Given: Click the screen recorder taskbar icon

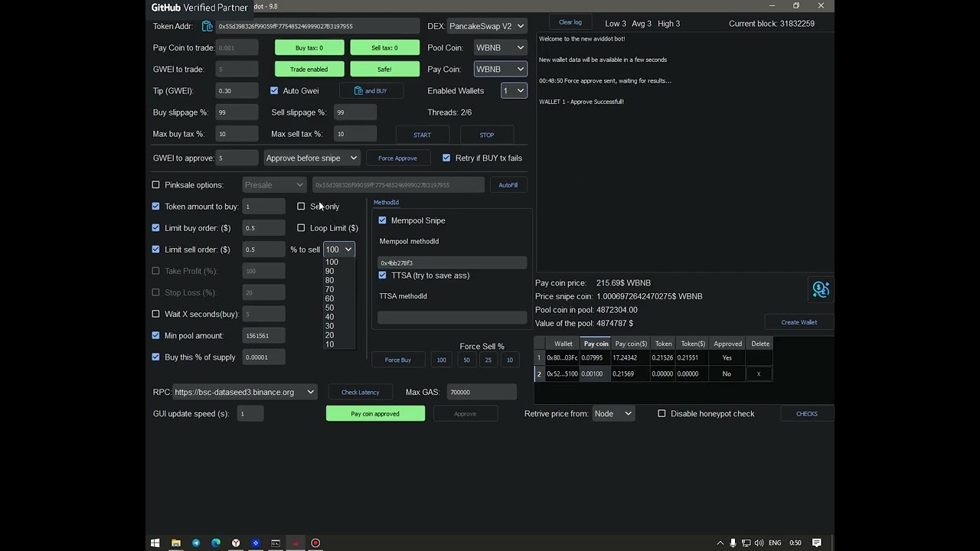Looking at the screenshot, I should (x=315, y=543).
